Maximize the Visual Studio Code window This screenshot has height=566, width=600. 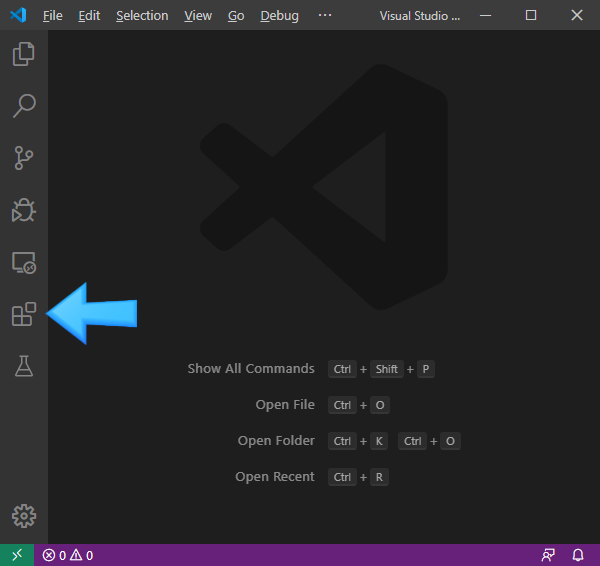(531, 15)
